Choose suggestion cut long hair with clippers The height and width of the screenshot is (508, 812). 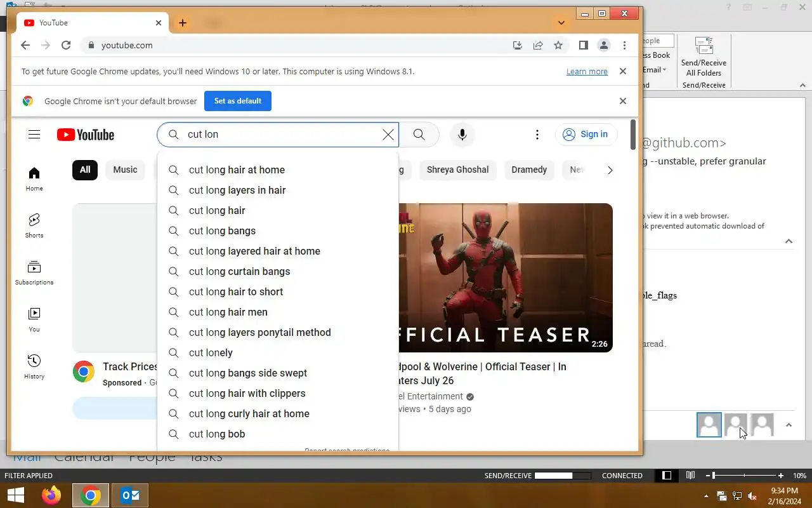coord(278,393)
